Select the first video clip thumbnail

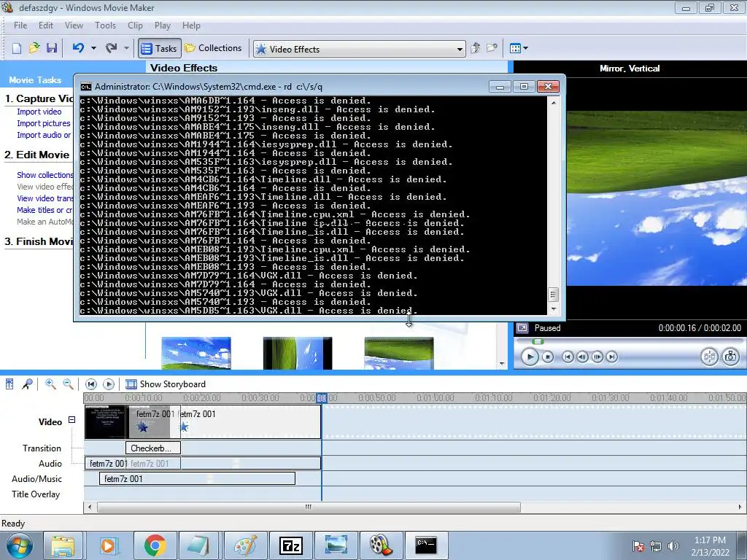coord(105,422)
